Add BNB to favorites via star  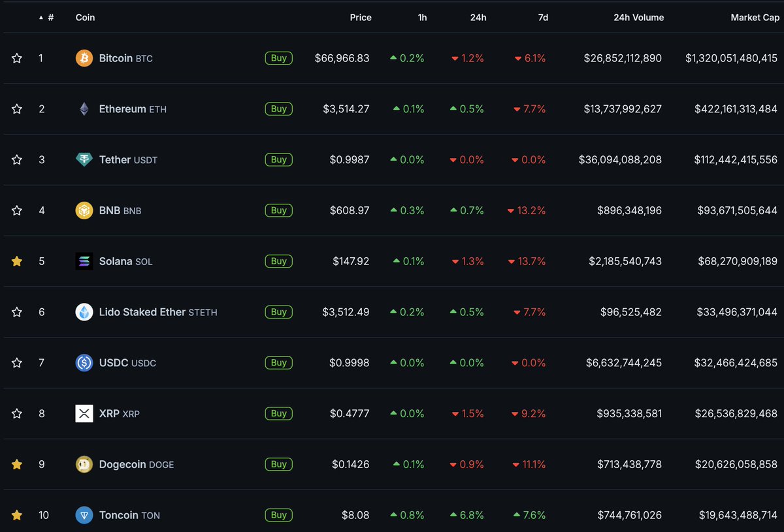click(x=17, y=210)
